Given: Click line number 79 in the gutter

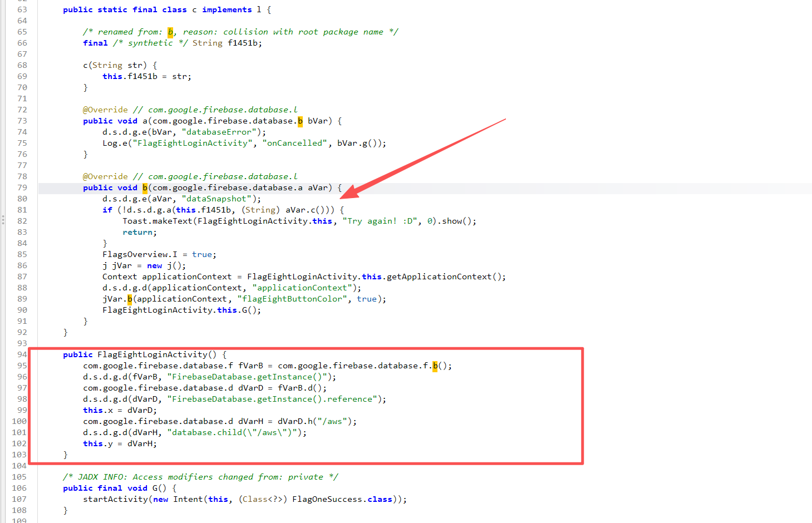Looking at the screenshot, I should click(22, 188).
